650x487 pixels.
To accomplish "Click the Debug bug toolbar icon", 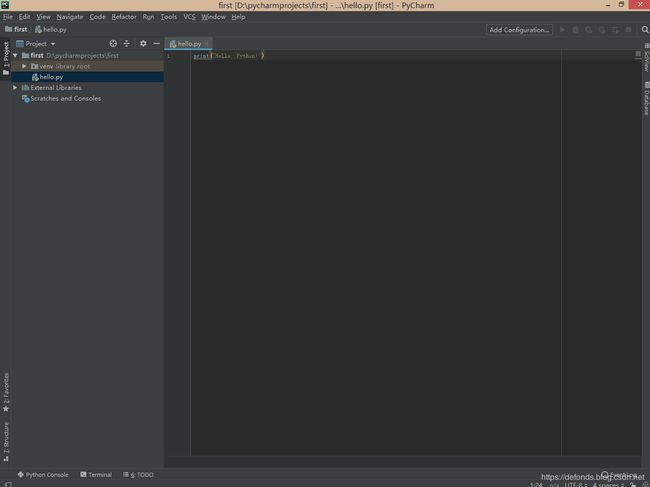I will click(x=575, y=30).
